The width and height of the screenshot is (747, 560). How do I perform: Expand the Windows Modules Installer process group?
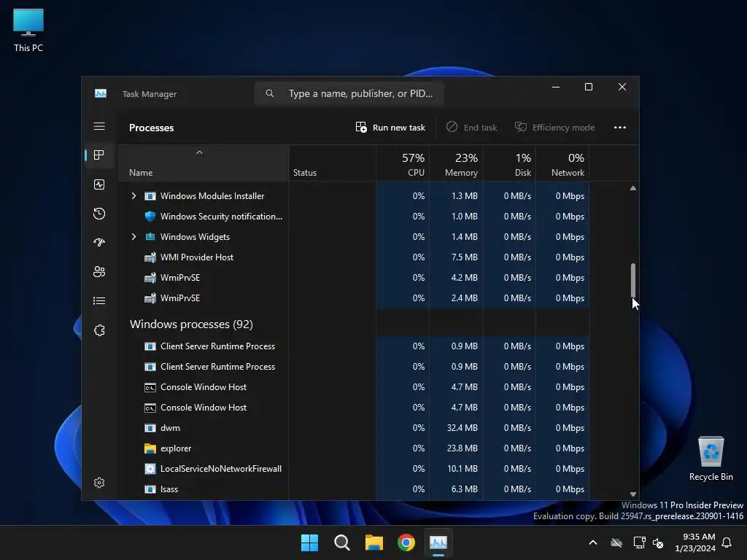click(x=134, y=195)
